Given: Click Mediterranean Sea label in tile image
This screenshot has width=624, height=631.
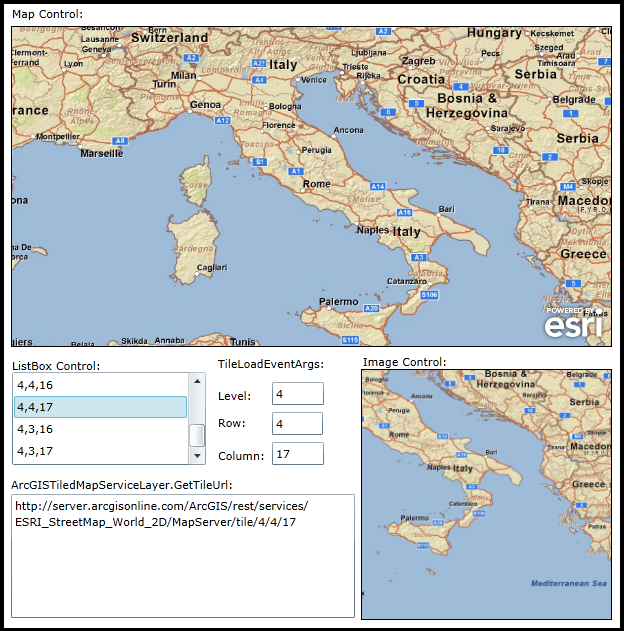Looking at the screenshot, I should (x=568, y=583).
